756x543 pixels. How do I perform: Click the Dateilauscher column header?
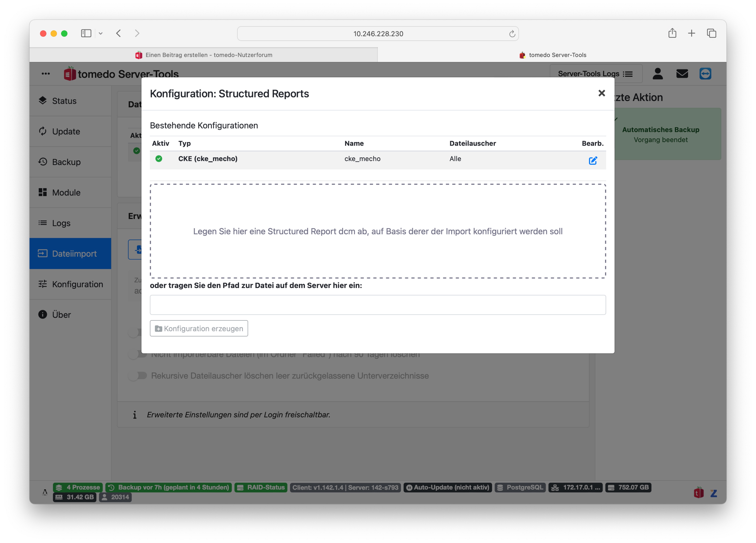point(472,143)
